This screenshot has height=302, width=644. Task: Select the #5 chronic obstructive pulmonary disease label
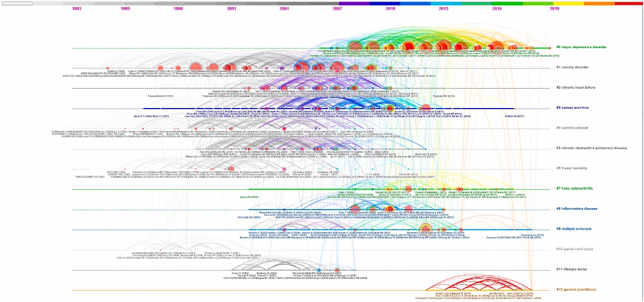pos(591,148)
